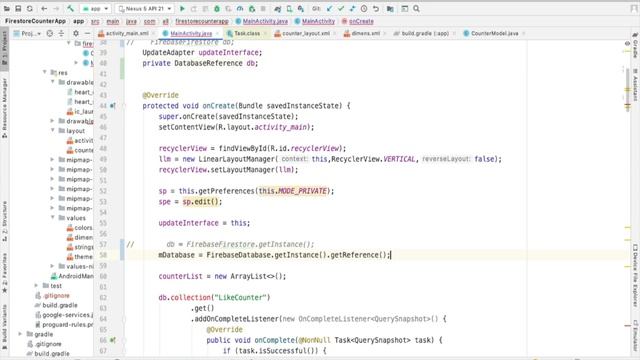Image resolution: width=640 pixels, height=360 pixels.
Task: Open the AVD Manager device icon
Action: point(289,9)
